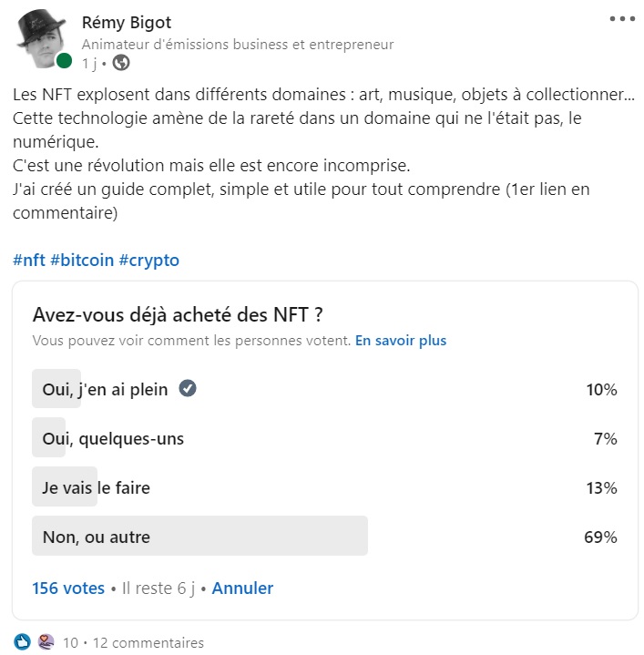This screenshot has height=655, width=644.
Task: Click Rémy Bigot's profile photo
Action: [41, 38]
